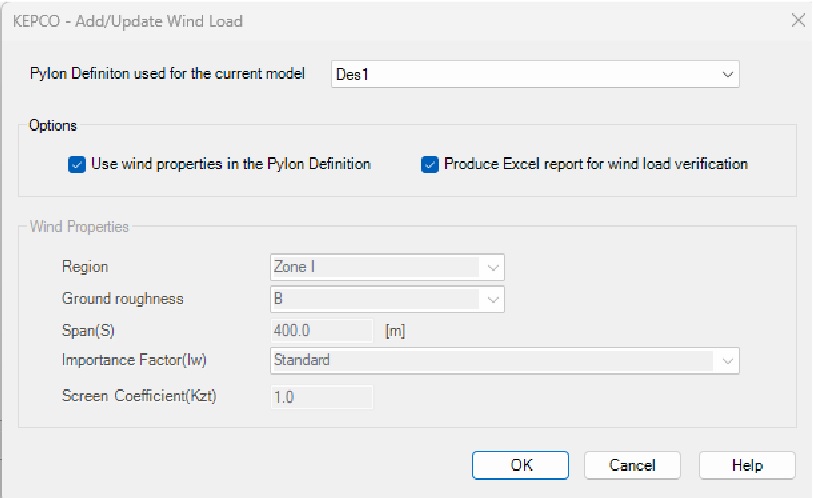Click the Ground roughness chevron arrow
This screenshot has height=498, width=813.
pyautogui.click(x=492, y=299)
